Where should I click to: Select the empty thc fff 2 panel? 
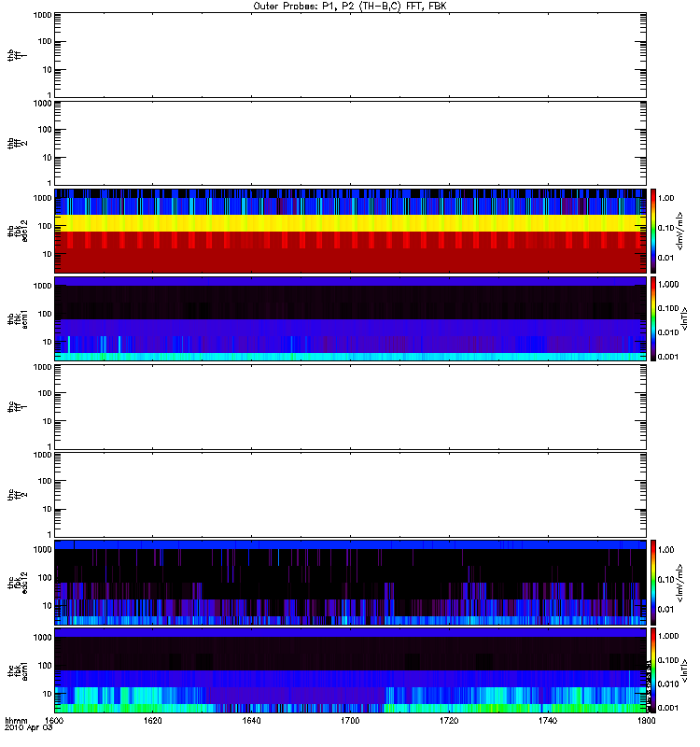(x=350, y=495)
